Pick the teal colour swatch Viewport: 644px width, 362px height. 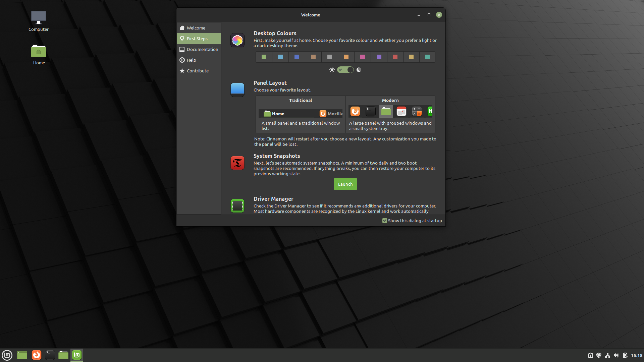(x=427, y=57)
